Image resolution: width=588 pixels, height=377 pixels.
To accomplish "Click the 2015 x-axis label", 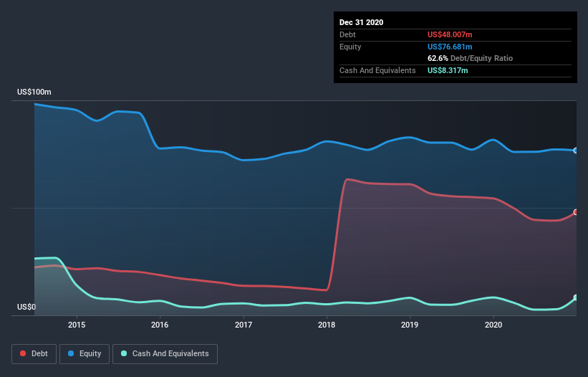I will pos(77,325).
